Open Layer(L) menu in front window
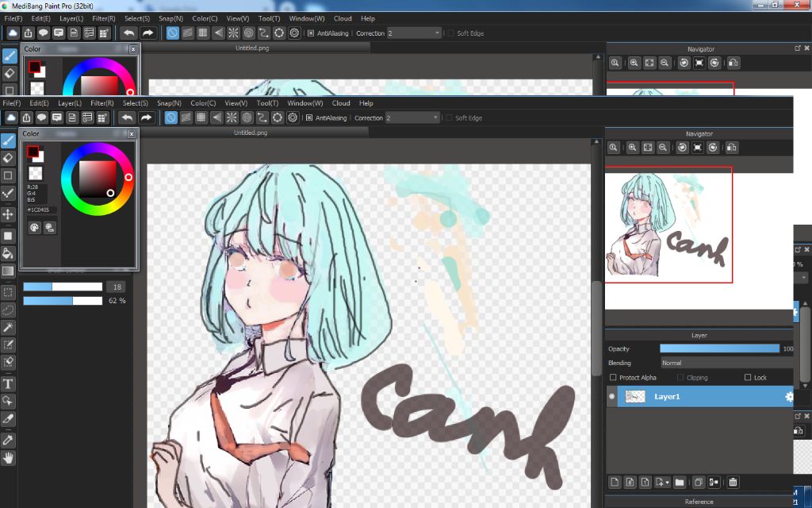 70,103
